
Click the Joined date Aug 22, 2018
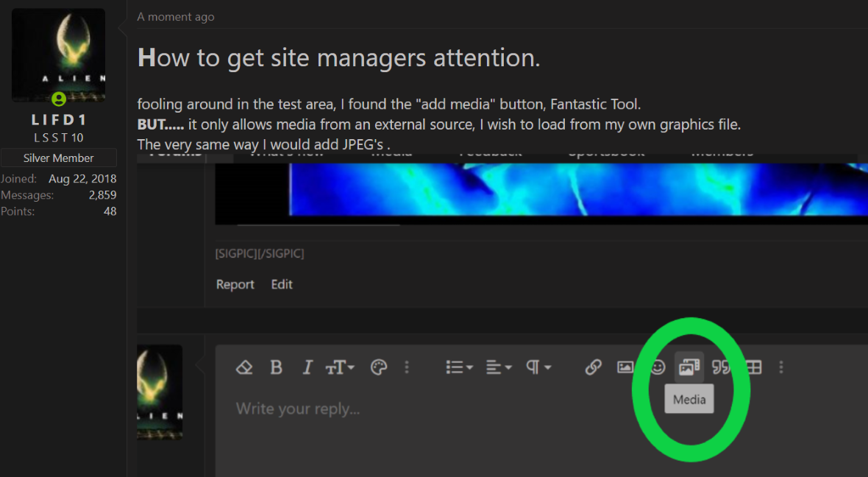pyautogui.click(x=82, y=179)
